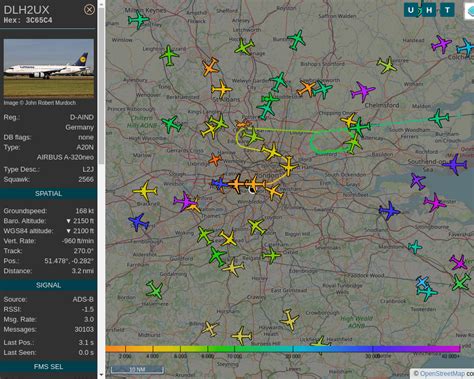This screenshot has height=379, width=474.
Task: Select green aircraft near High Wycombe
Action: pos(171,124)
